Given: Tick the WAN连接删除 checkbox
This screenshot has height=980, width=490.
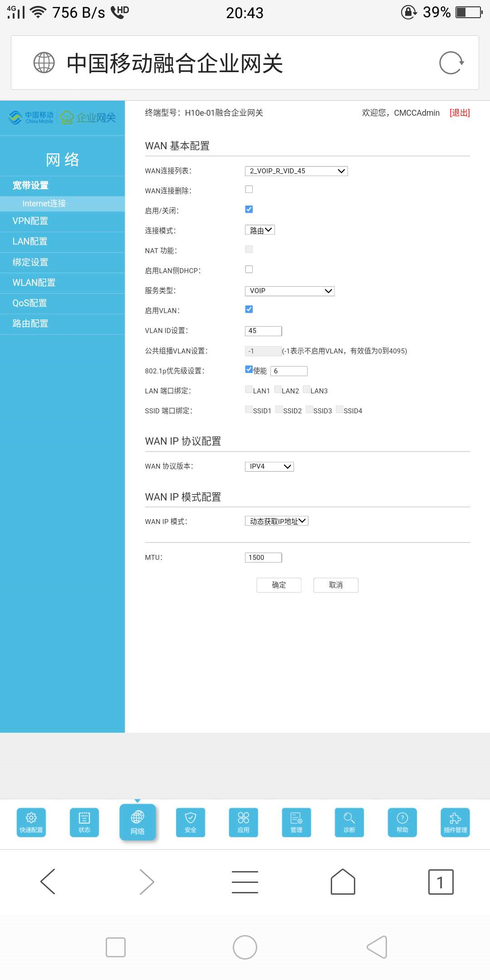Looking at the screenshot, I should click(249, 190).
